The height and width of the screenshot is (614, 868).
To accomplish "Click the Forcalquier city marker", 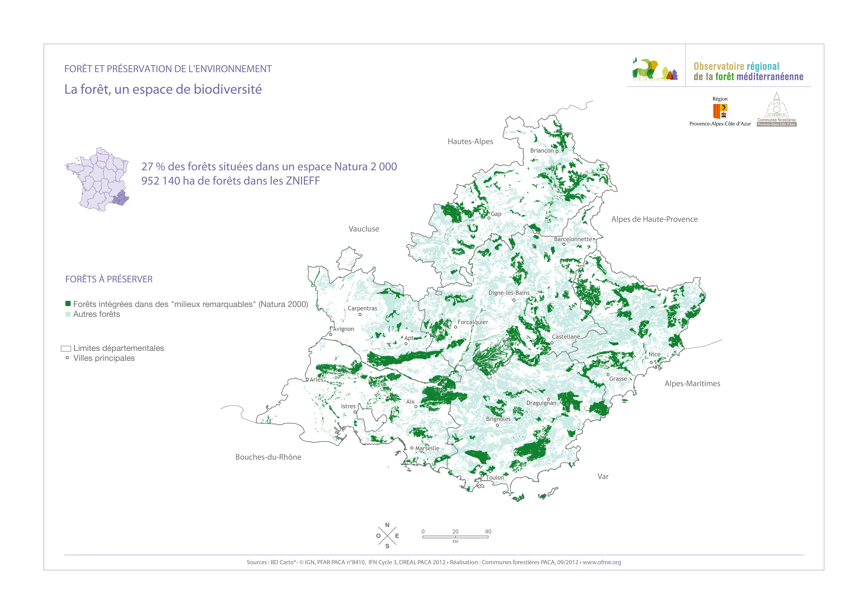I will [456, 327].
